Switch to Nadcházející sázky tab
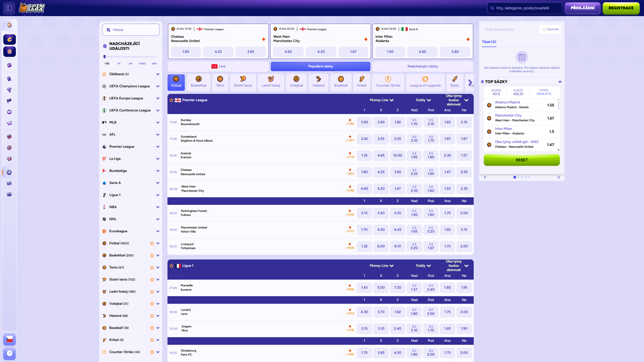644x362 pixels. click(422, 67)
